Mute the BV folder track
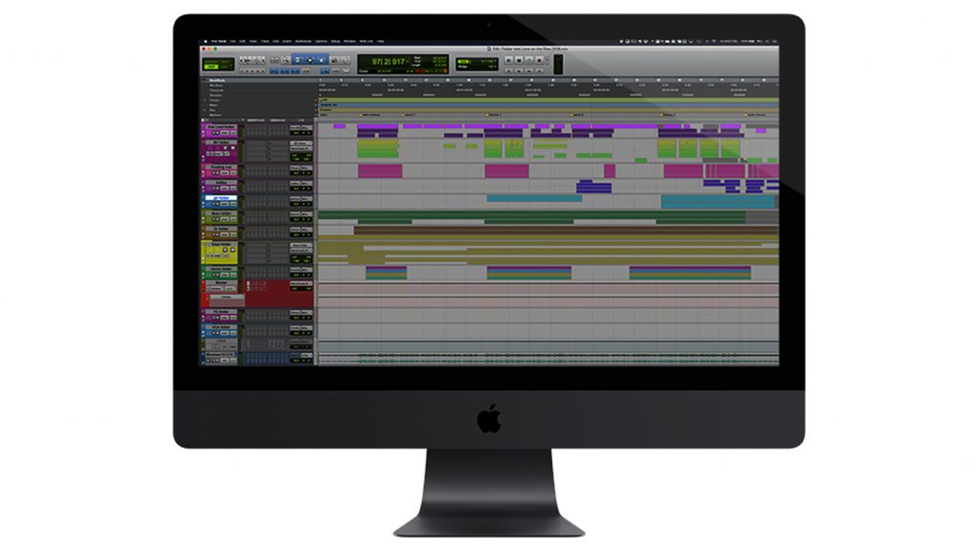The image size is (980, 550). pyautogui.click(x=233, y=148)
